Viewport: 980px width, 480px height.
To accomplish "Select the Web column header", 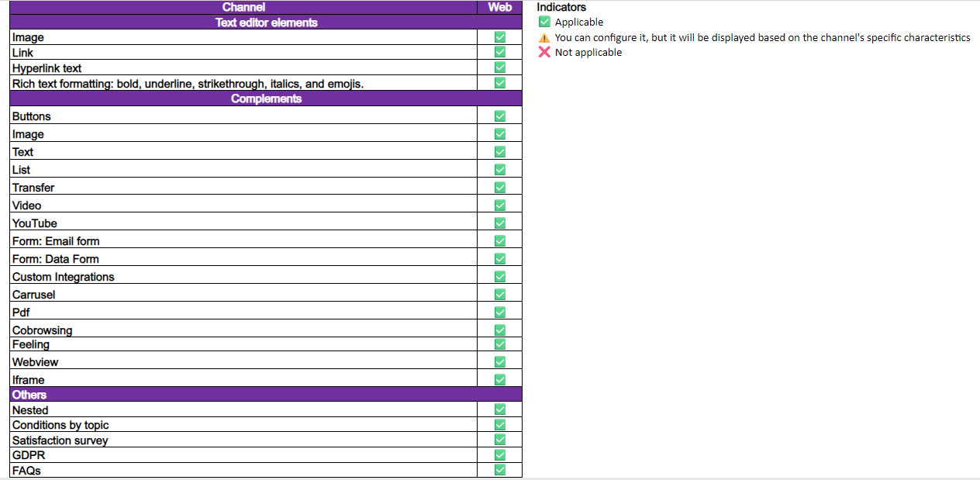I will click(x=500, y=7).
